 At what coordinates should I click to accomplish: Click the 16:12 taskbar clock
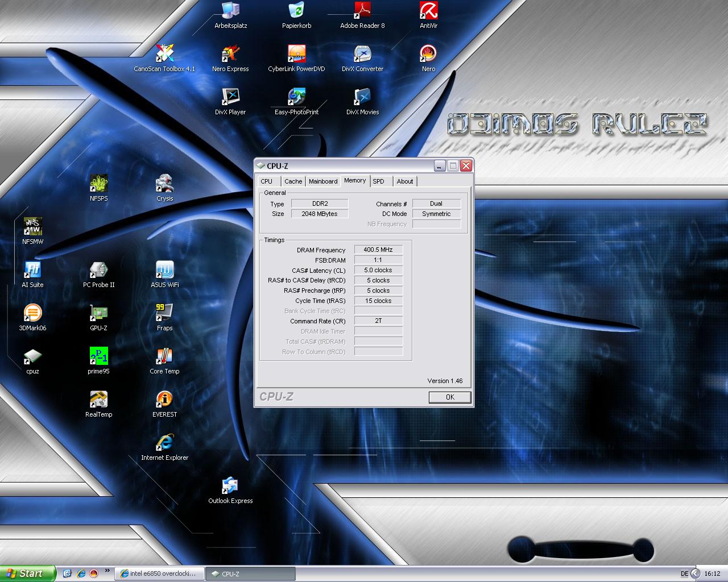[x=712, y=573]
